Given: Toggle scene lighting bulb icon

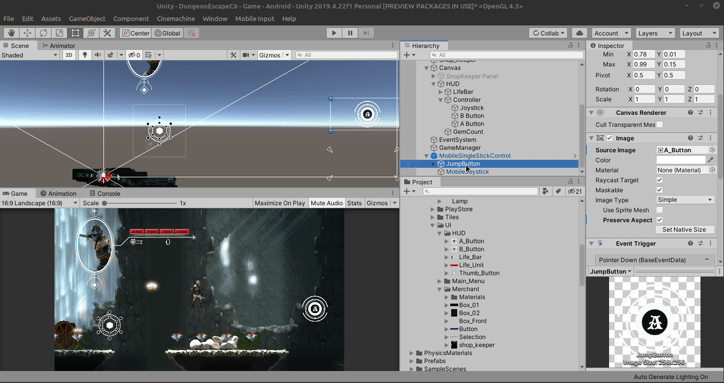Looking at the screenshot, I should 84,55.
